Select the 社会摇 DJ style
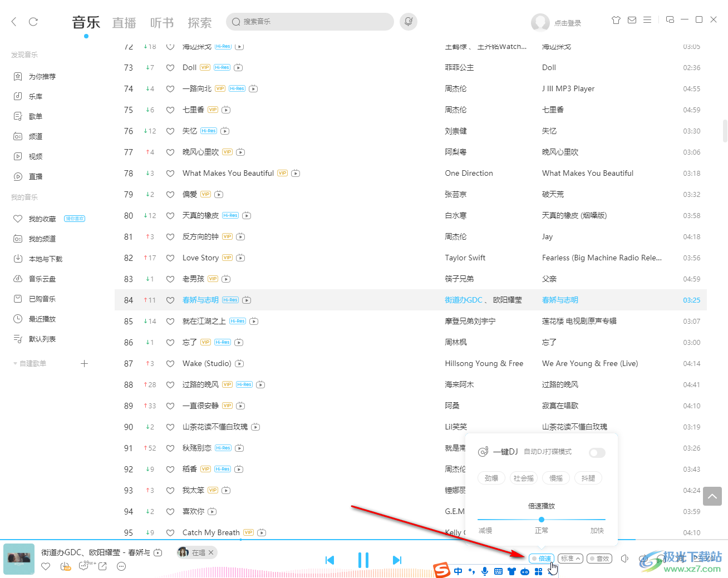Image resolution: width=728 pixels, height=578 pixels. tap(524, 478)
